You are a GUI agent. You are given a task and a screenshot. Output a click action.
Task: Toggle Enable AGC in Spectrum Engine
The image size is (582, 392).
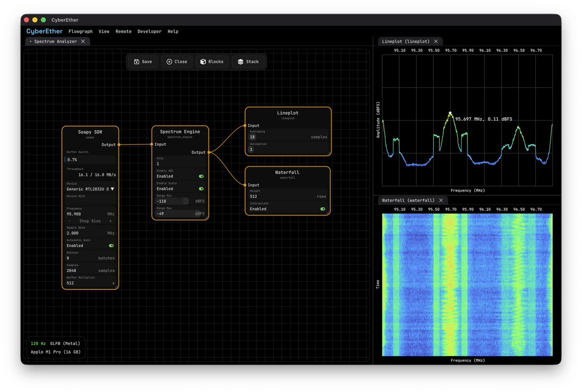click(201, 176)
